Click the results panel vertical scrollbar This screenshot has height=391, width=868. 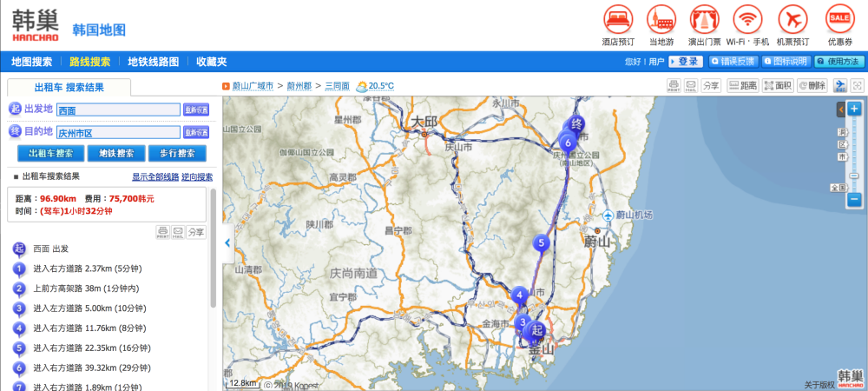coord(214,249)
